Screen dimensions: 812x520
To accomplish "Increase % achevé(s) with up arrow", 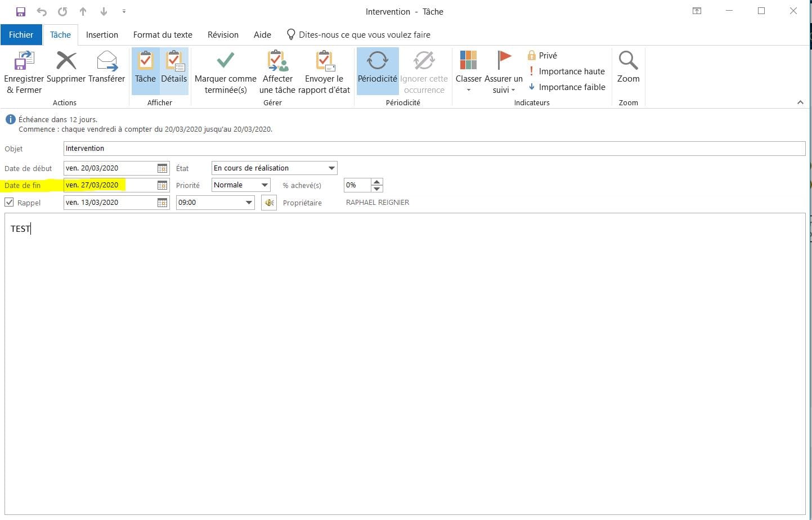I will [377, 181].
